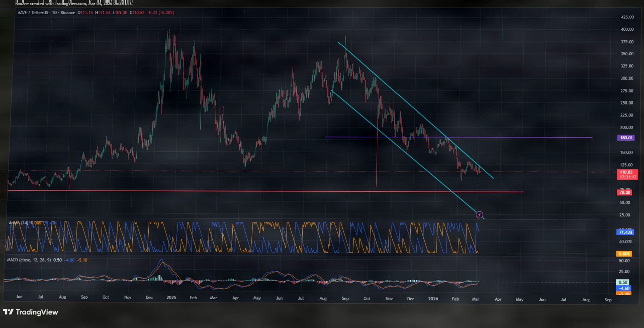Viewport: 644px width, 328px height.
Task: Click the 400.00 level on price axis
Action: (627, 29)
